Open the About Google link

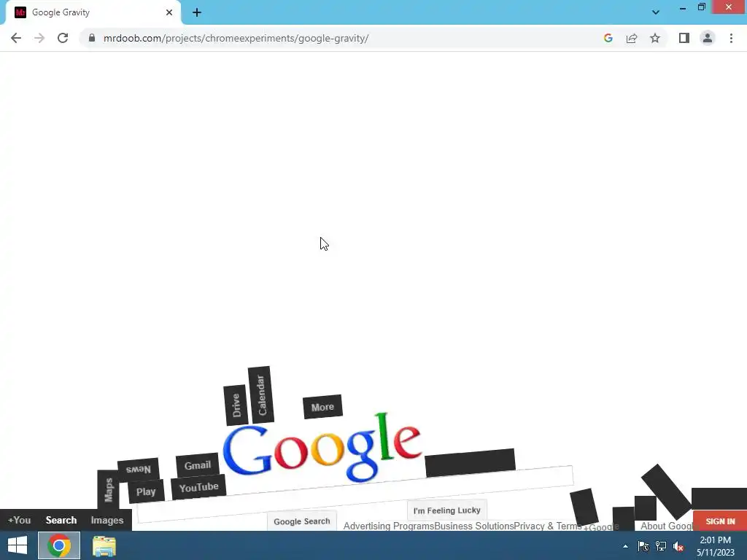click(666, 526)
